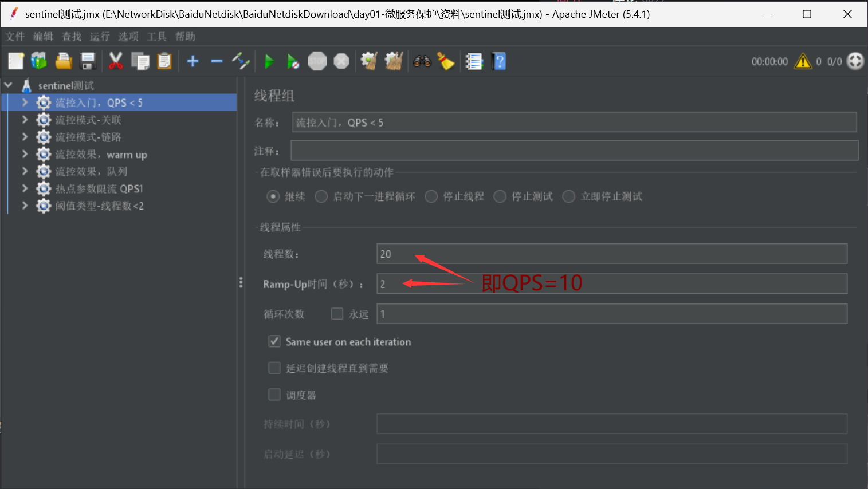
Task: Click the 线程数 field showing 20
Action: (x=611, y=254)
